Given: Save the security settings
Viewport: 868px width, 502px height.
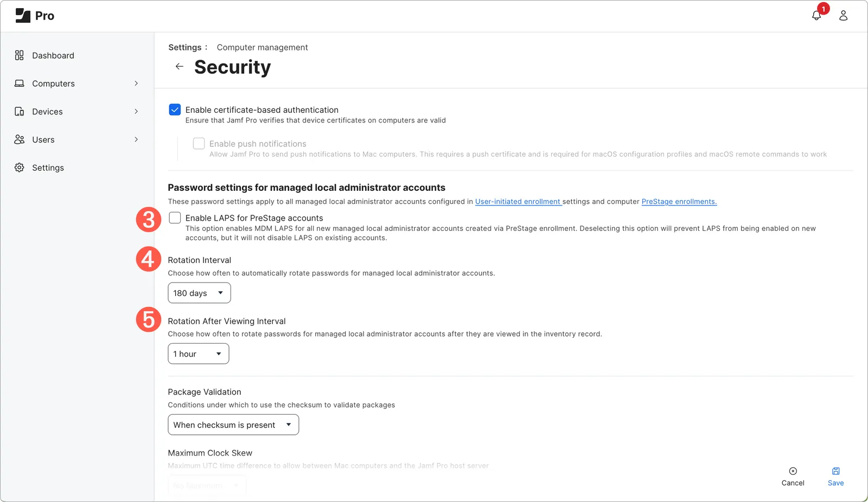Looking at the screenshot, I should (x=835, y=476).
